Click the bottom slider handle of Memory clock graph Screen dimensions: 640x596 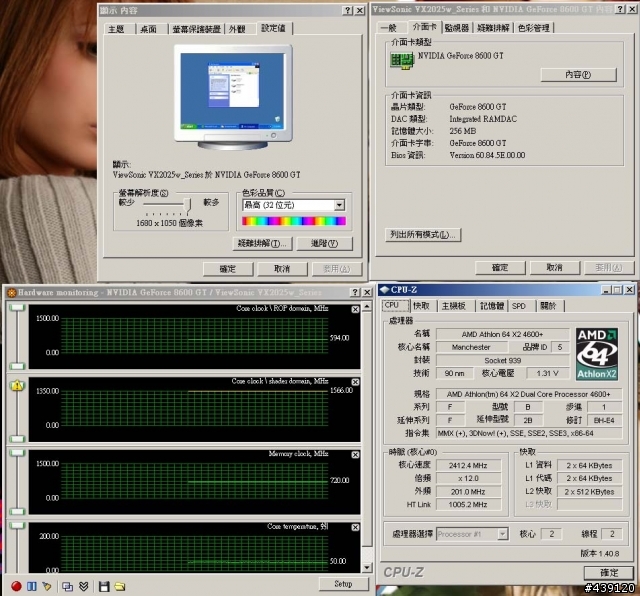coord(18,511)
